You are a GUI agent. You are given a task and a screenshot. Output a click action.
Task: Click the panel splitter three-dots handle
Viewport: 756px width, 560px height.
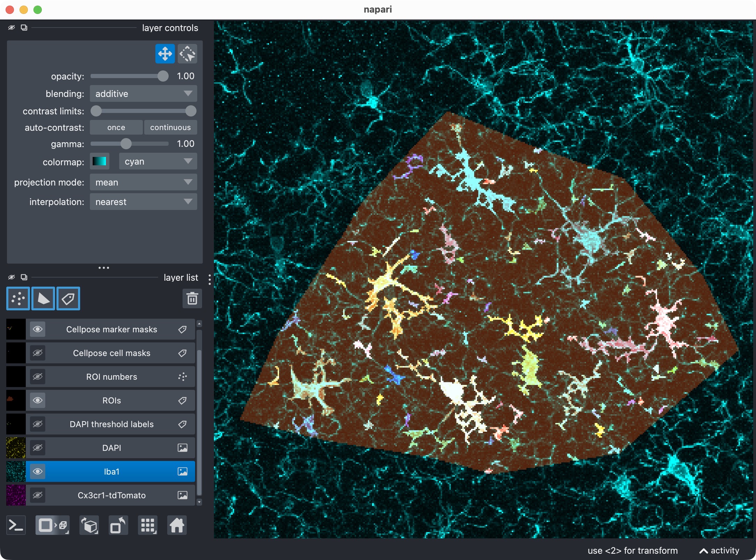[104, 268]
